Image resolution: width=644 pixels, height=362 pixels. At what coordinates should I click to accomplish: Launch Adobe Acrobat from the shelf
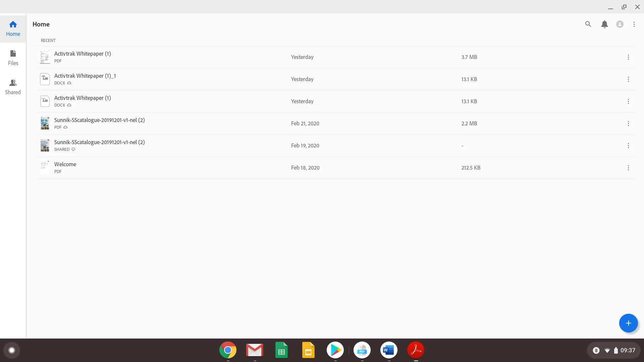(x=416, y=350)
